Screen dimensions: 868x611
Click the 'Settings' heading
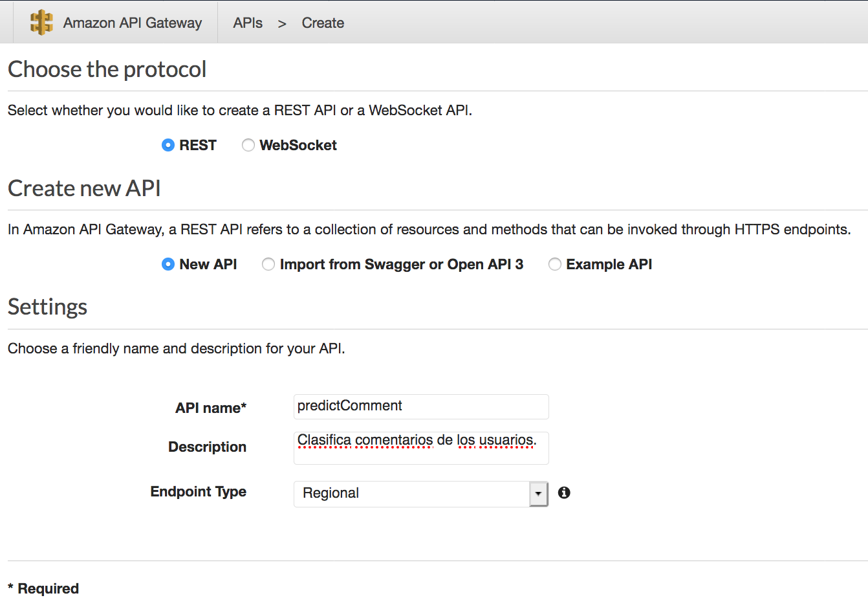coord(47,307)
